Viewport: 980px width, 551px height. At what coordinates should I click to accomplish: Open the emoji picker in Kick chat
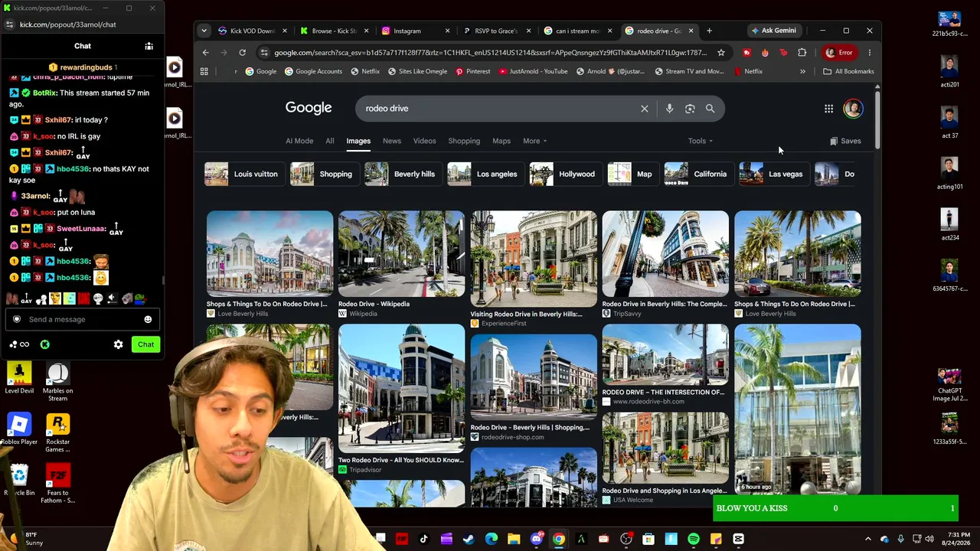148,319
